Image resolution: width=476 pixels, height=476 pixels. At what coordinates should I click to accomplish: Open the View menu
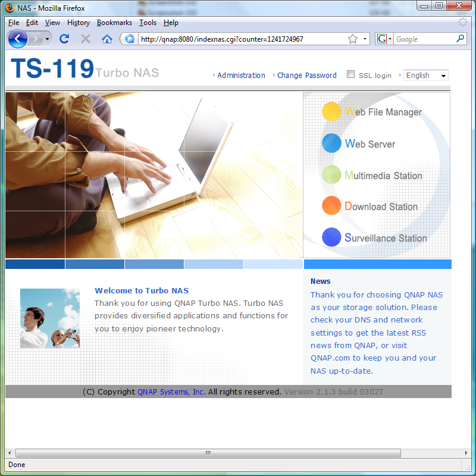(x=52, y=23)
